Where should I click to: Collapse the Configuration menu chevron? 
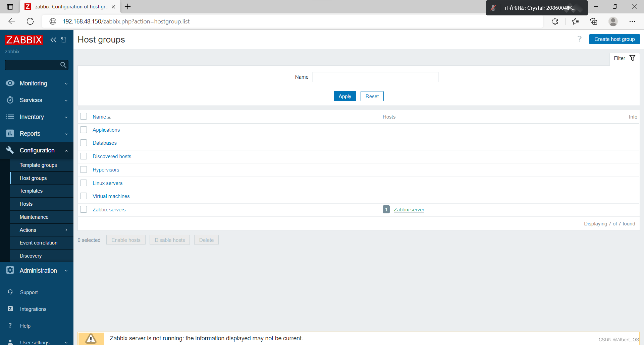pyautogui.click(x=66, y=151)
